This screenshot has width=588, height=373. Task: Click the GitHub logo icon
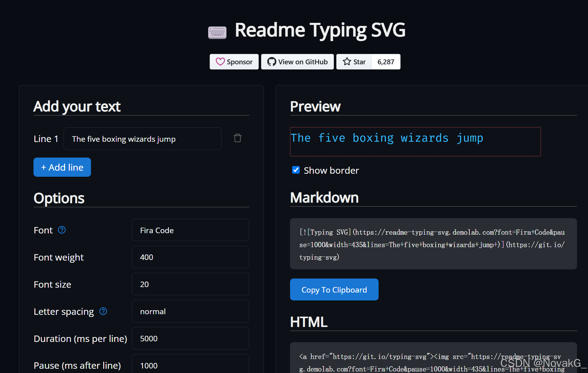click(x=271, y=62)
